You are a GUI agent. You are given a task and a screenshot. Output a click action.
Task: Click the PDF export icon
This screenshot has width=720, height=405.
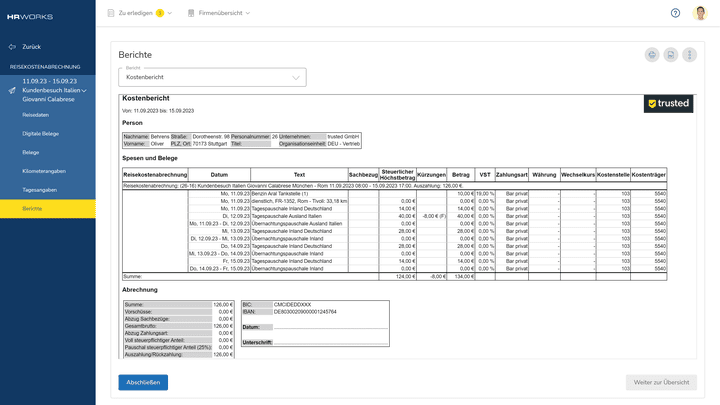coord(670,55)
